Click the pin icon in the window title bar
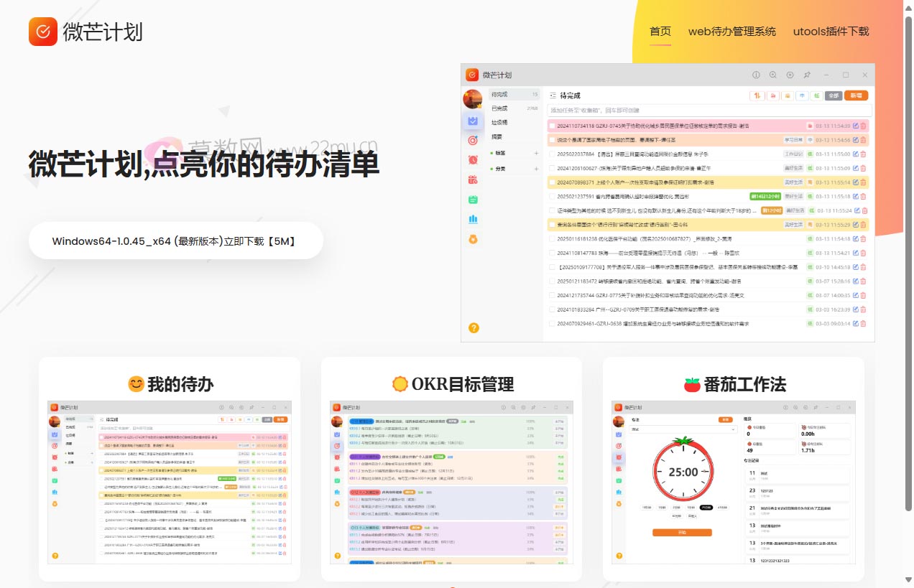 click(x=807, y=75)
